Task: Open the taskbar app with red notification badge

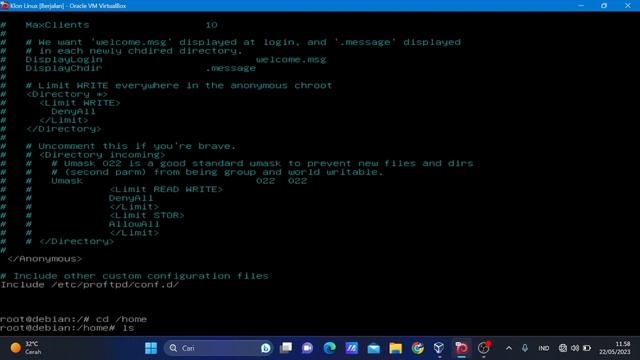Action: (x=484, y=348)
